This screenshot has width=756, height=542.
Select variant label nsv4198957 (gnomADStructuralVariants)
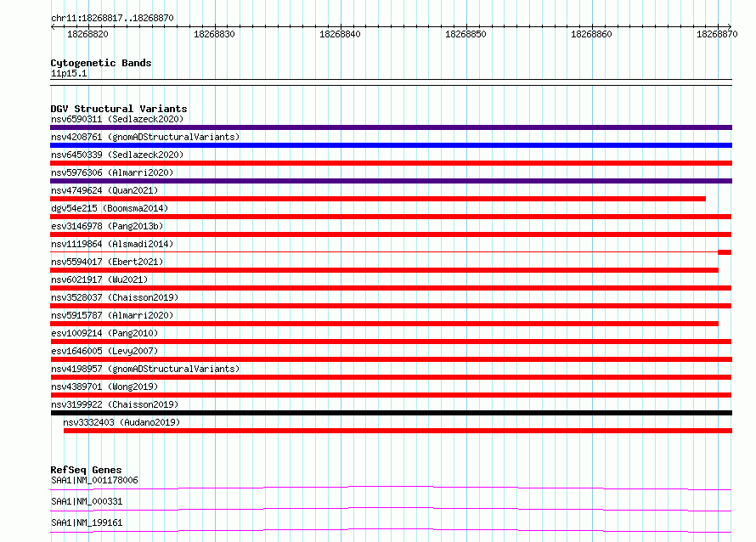pyautogui.click(x=145, y=369)
